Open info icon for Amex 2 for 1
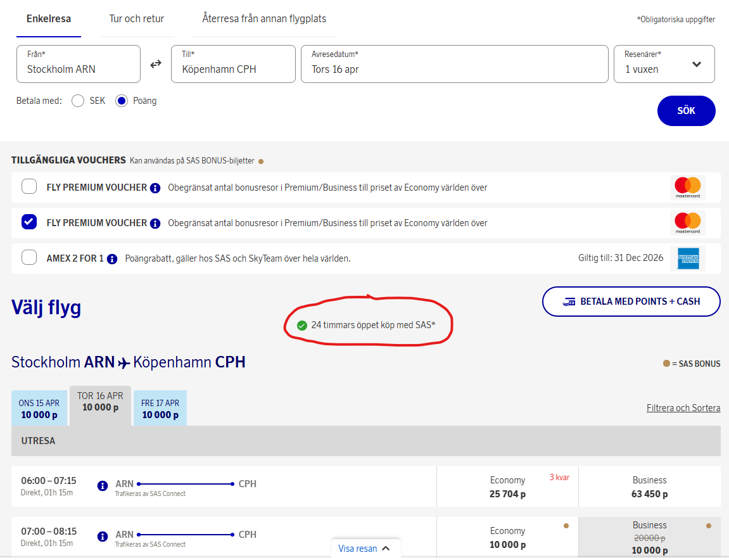The image size is (729, 560). (x=112, y=259)
